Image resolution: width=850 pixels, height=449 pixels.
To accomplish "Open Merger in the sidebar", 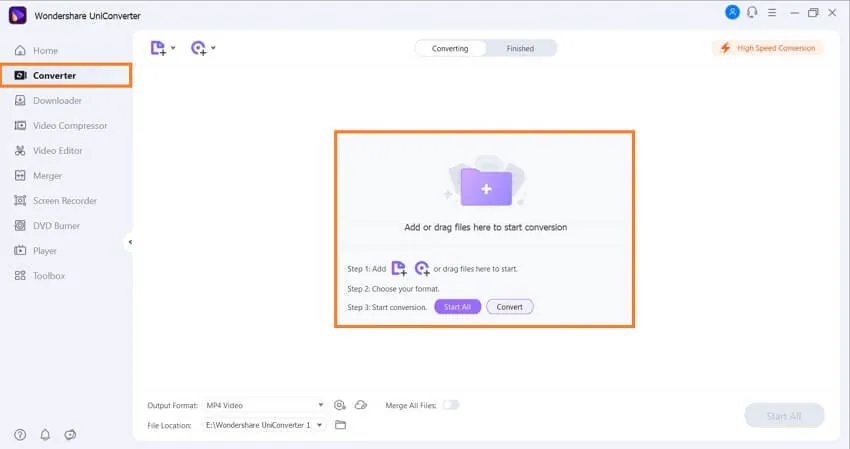I will tap(38, 176).
